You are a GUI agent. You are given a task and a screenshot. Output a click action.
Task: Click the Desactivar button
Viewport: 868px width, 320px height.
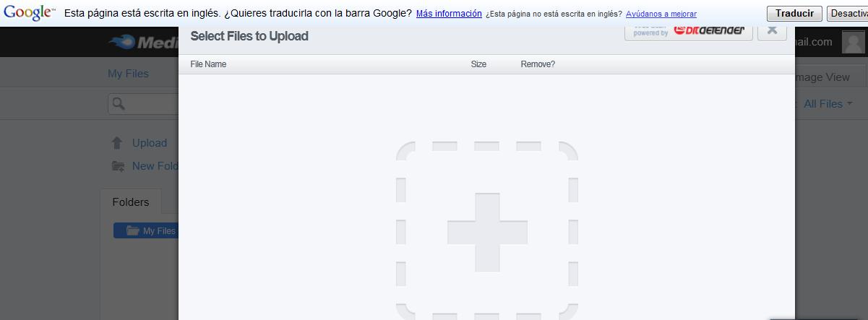[848, 14]
